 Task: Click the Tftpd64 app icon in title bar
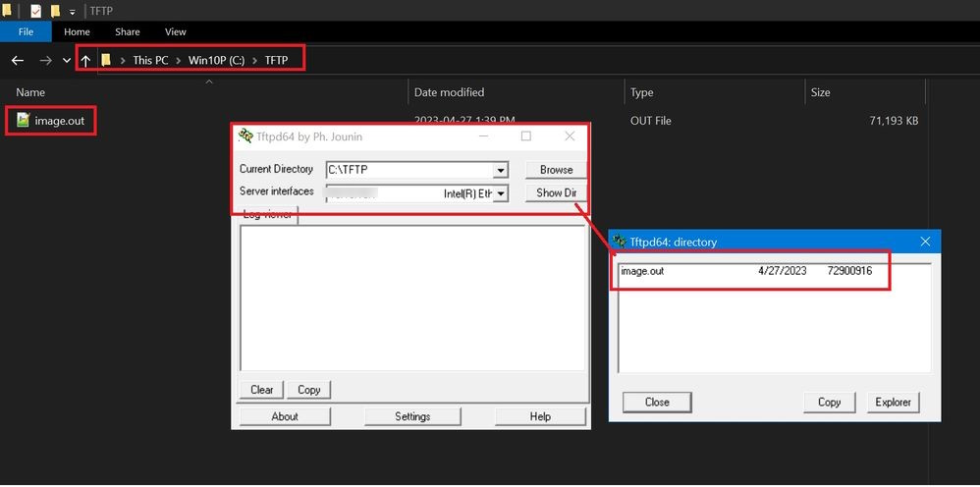(x=245, y=135)
